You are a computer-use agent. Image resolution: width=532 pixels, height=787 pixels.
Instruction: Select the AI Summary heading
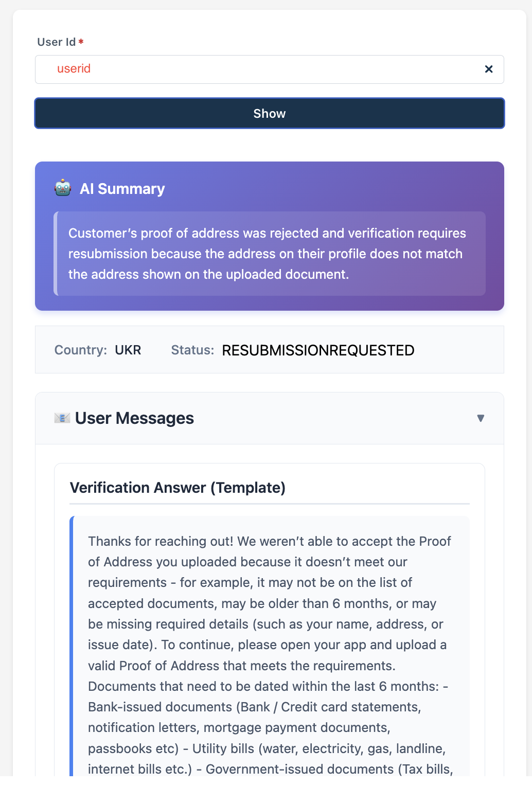[x=122, y=189]
